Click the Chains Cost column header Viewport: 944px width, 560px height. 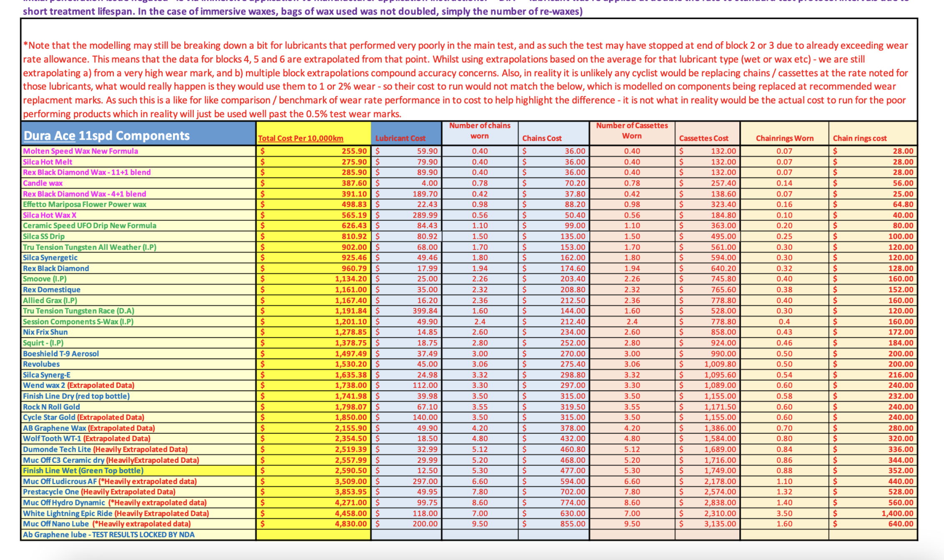[x=542, y=138]
